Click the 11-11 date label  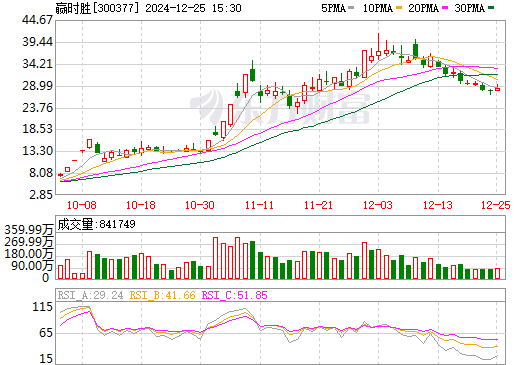[259, 205]
